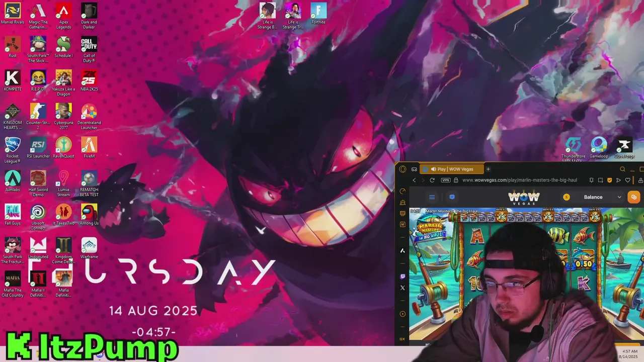Open the browser search magnifier
644x362 pixels.
(x=622, y=169)
